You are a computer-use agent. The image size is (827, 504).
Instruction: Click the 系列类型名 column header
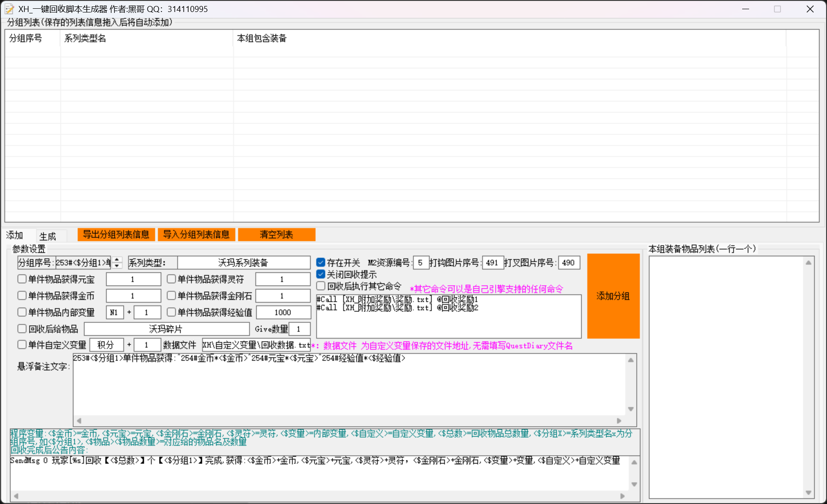tap(147, 39)
